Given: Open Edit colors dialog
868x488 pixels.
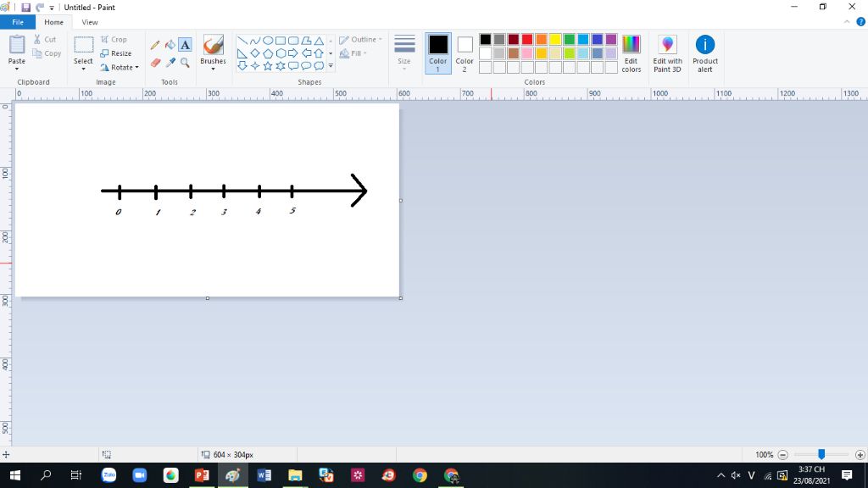Looking at the screenshot, I should click(x=631, y=53).
